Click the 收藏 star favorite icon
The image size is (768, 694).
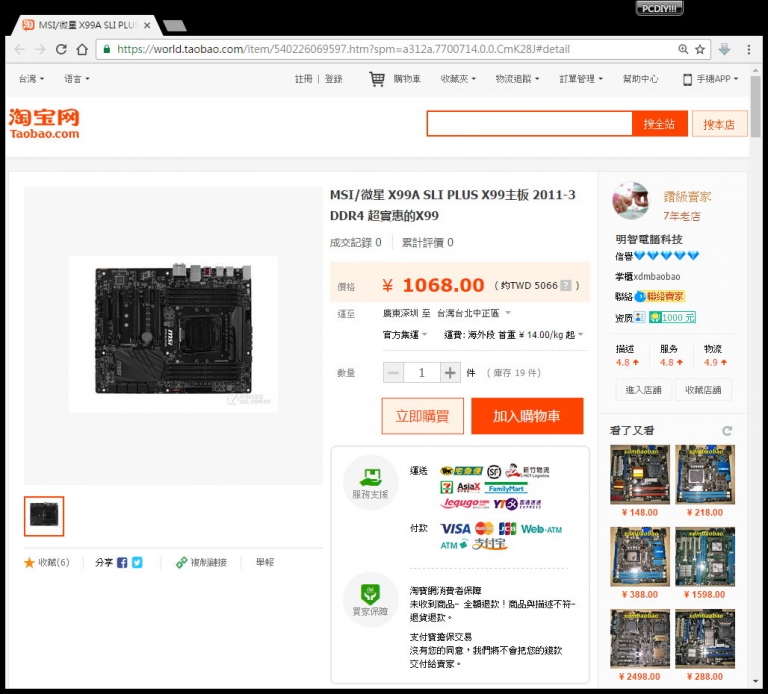click(x=29, y=563)
